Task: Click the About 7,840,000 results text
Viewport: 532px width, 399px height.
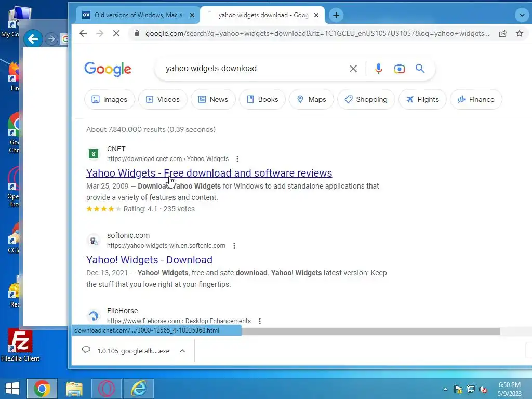Action: (151, 129)
